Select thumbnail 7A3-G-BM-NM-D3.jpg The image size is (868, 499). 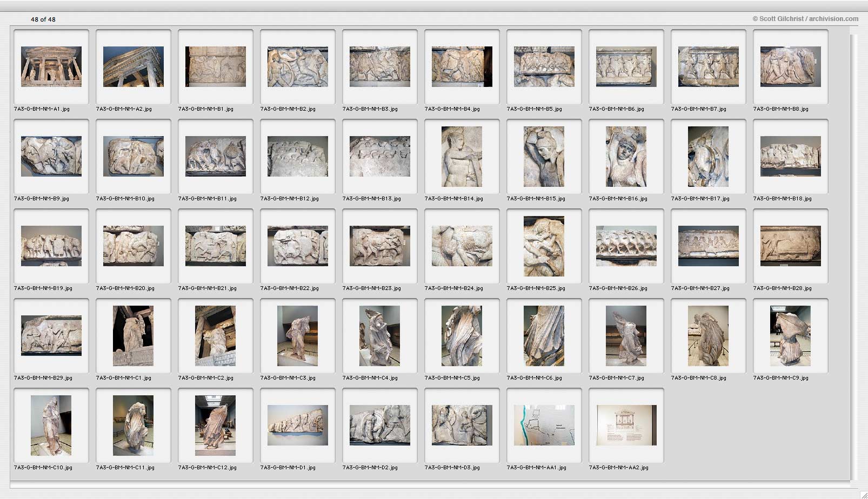(x=462, y=425)
